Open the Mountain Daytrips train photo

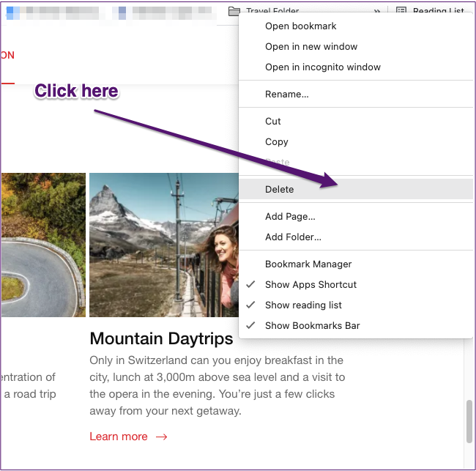pos(164,245)
